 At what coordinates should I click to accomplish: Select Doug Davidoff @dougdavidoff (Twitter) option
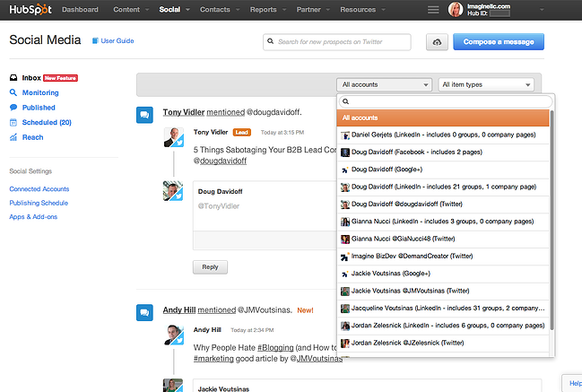(443, 205)
